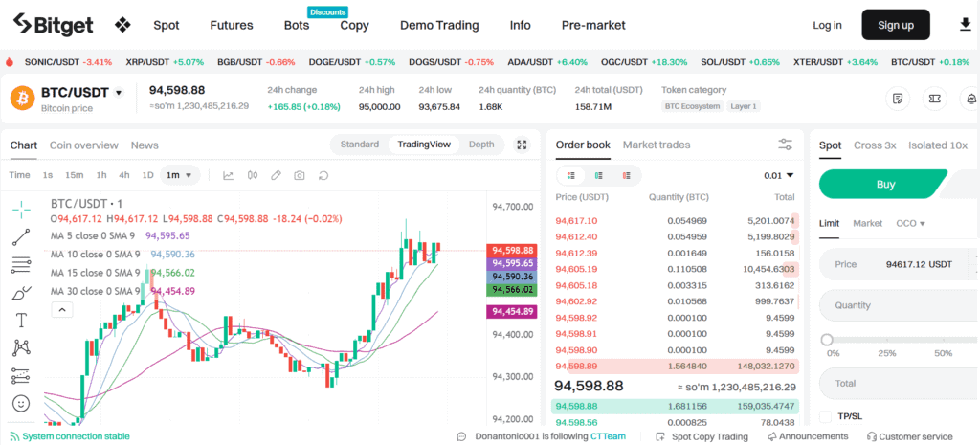Switch chart to Depth mode

[481, 145]
